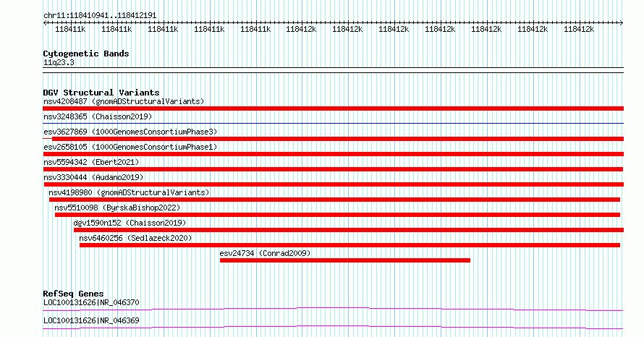This screenshot has width=644, height=337.
Task: Click the short red bar of esv24734
Action: [345, 260]
